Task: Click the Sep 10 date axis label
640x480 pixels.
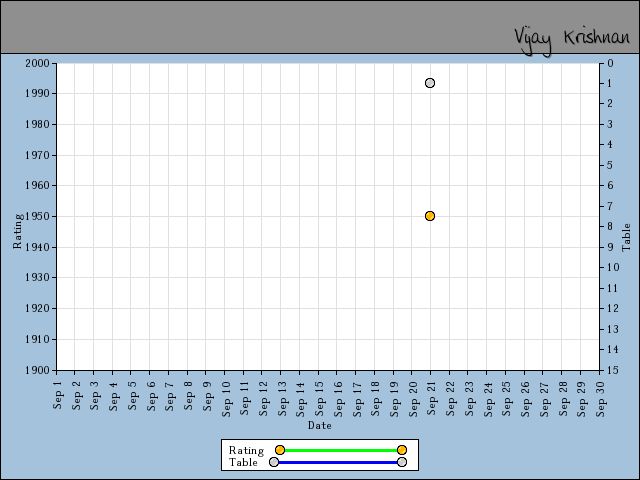Action: point(226,399)
